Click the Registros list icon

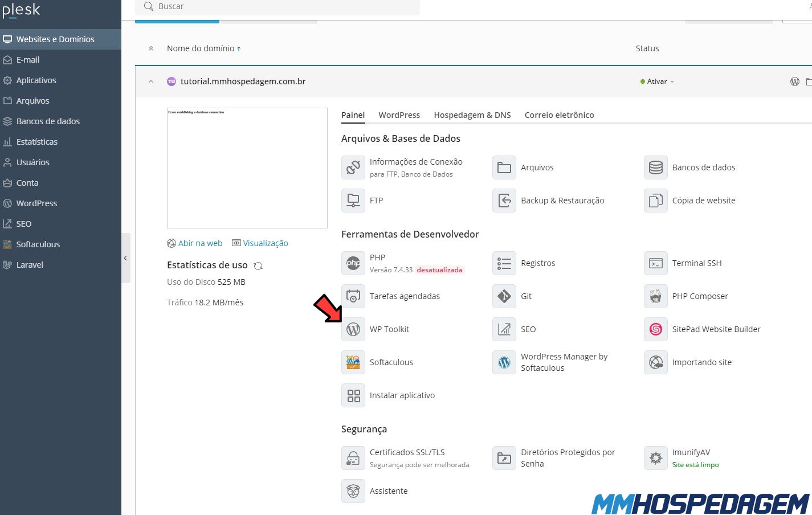pos(504,263)
